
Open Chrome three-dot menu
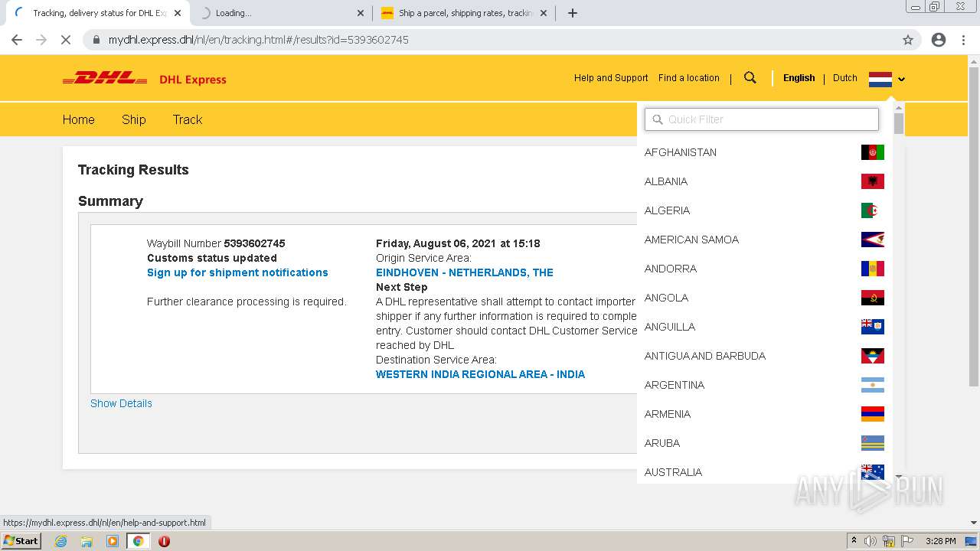point(963,40)
